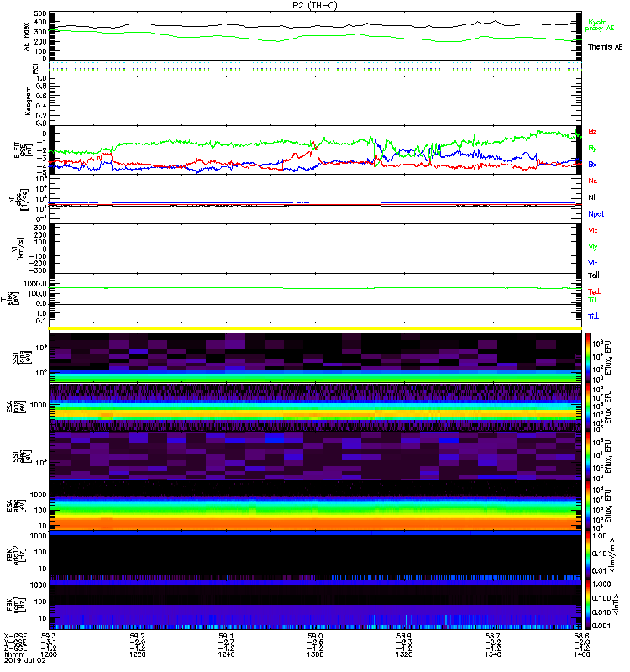This screenshot has width=630, height=672.
Task: Click the blue Bx legend label
Action: (592, 164)
